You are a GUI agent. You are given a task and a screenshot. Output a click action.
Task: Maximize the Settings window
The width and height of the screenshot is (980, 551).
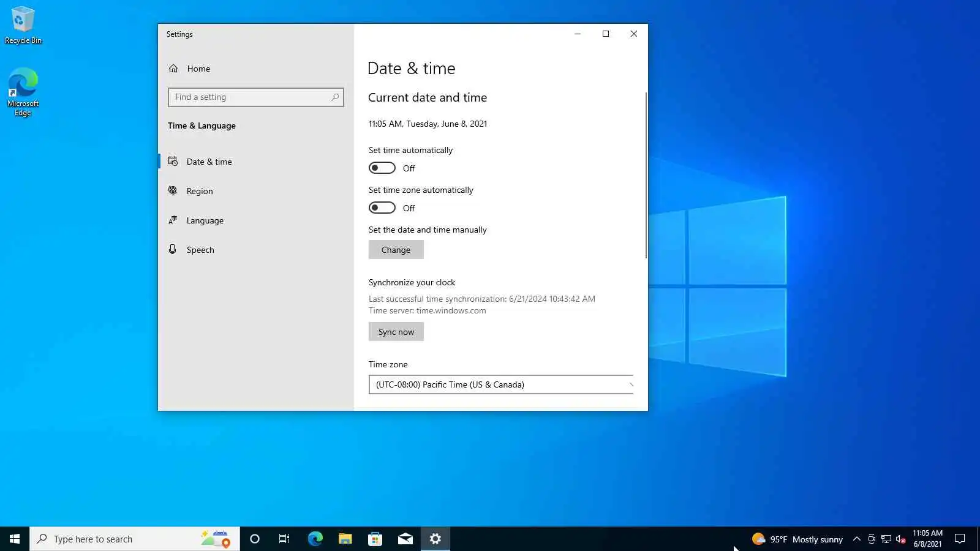[x=606, y=34]
